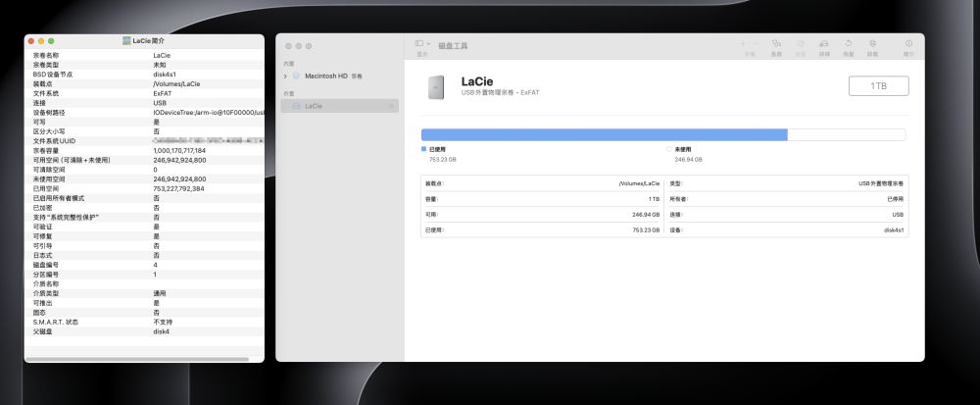Click the 磁盘工具 window title

click(x=453, y=46)
